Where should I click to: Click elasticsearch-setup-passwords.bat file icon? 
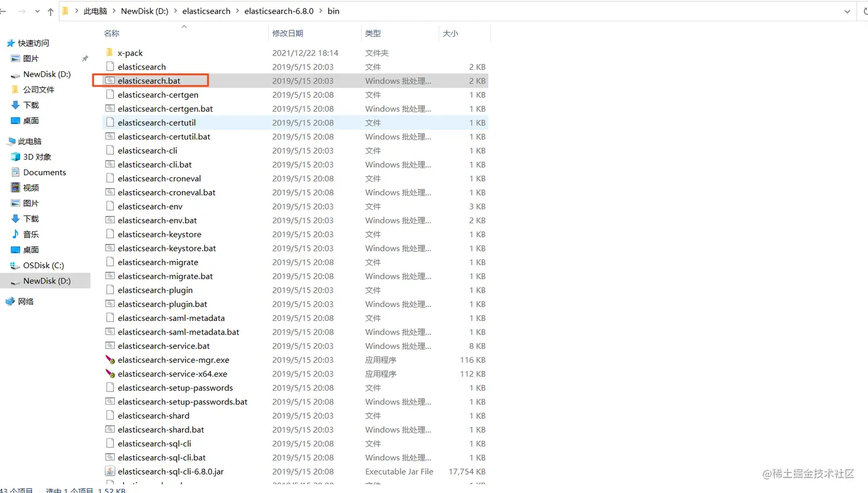(x=110, y=402)
